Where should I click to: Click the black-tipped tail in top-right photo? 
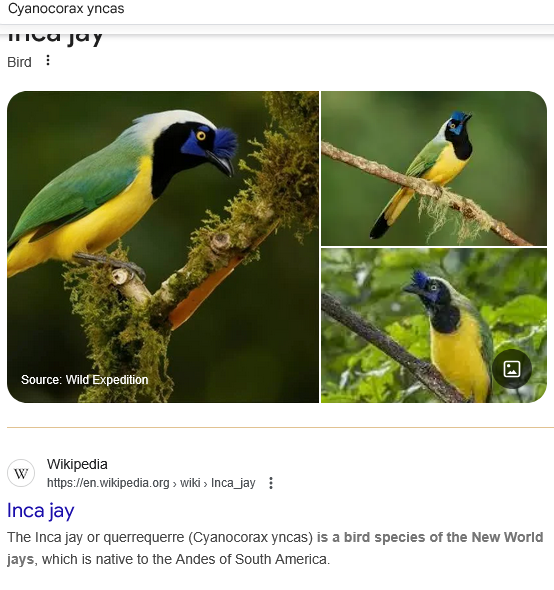click(380, 228)
